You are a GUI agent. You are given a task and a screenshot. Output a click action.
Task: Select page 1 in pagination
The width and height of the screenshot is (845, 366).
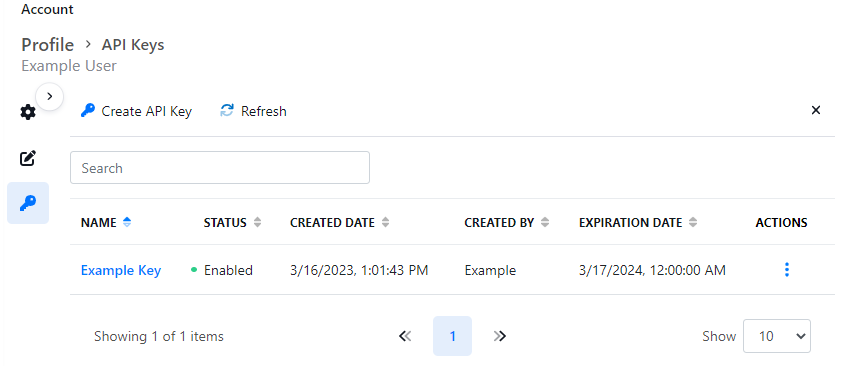452,336
